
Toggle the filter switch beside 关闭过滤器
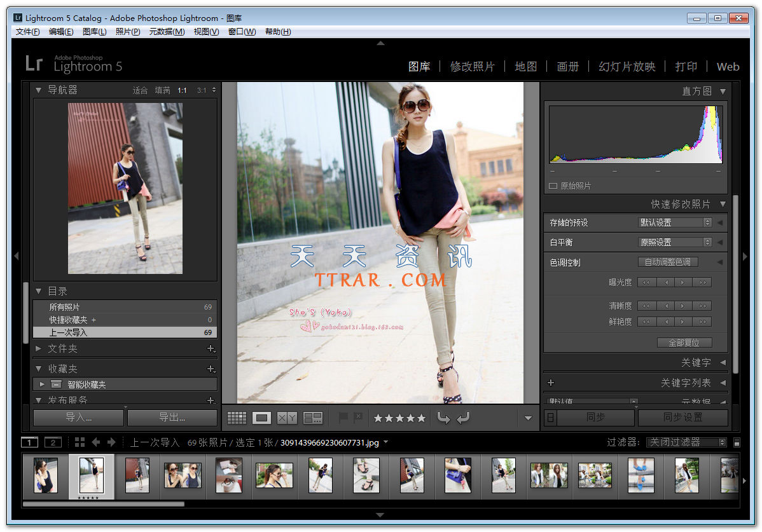click(737, 442)
